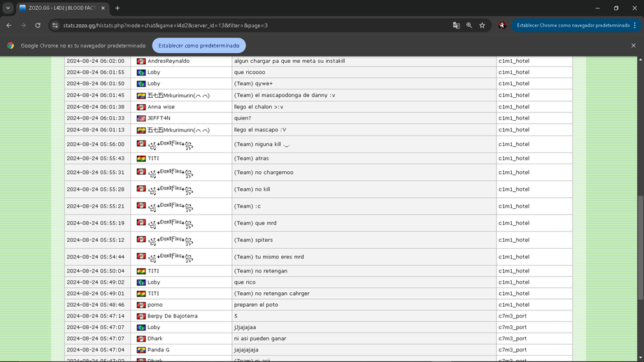Dismiss the default browser infobar
This screenshot has width=644, height=362.
coord(634,45)
